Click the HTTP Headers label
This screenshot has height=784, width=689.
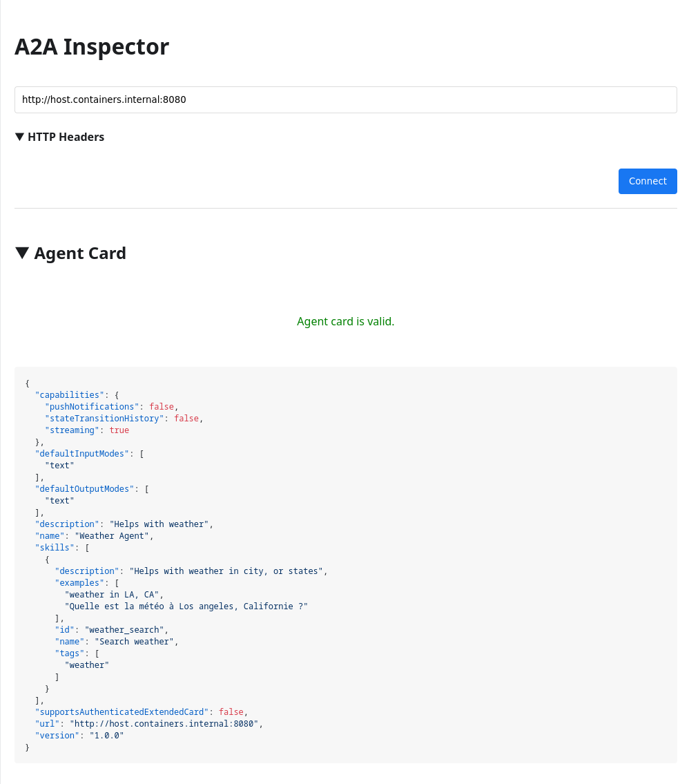coord(66,137)
